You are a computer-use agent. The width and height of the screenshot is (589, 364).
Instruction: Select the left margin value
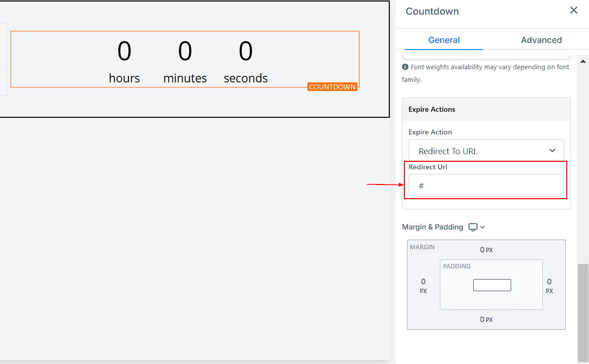pyautogui.click(x=423, y=282)
